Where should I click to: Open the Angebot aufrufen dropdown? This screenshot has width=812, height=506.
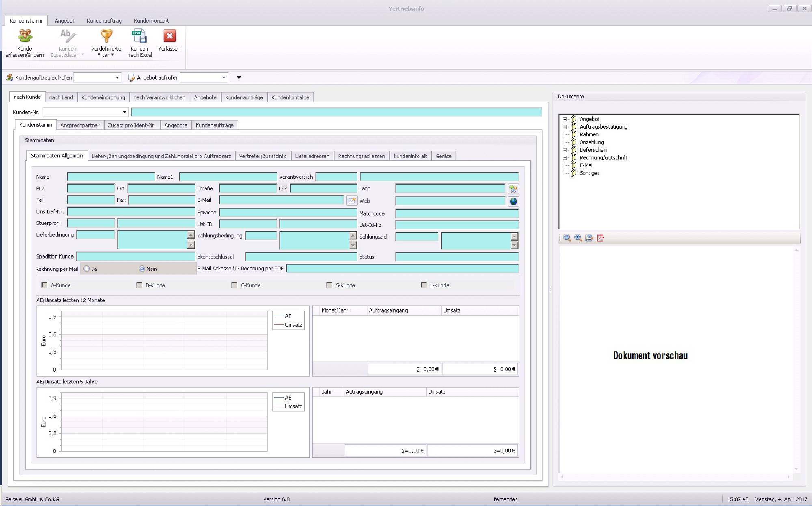(224, 78)
